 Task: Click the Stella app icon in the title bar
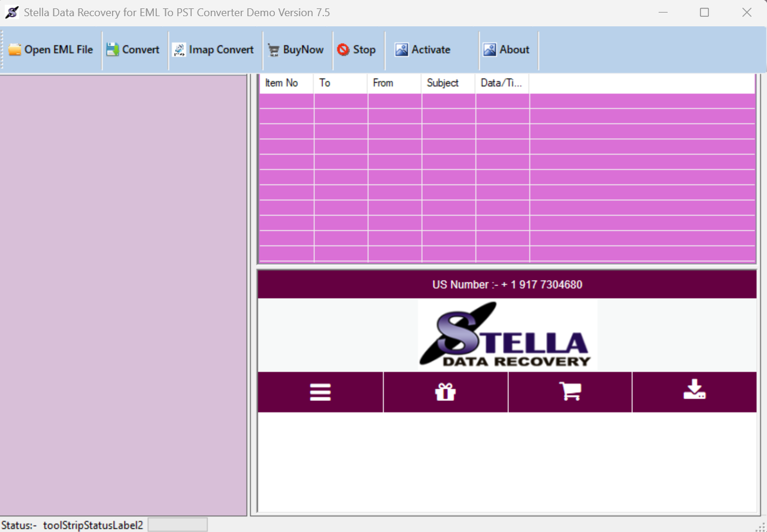[x=12, y=12]
